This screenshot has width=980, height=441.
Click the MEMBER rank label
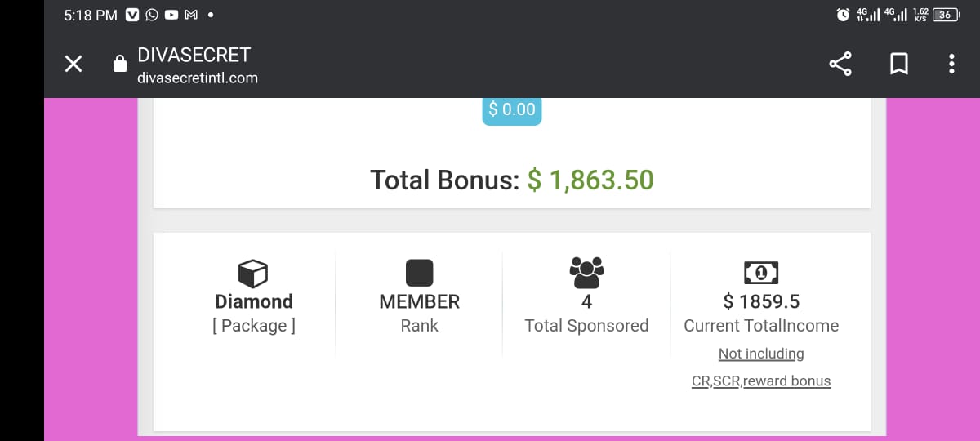point(419,301)
